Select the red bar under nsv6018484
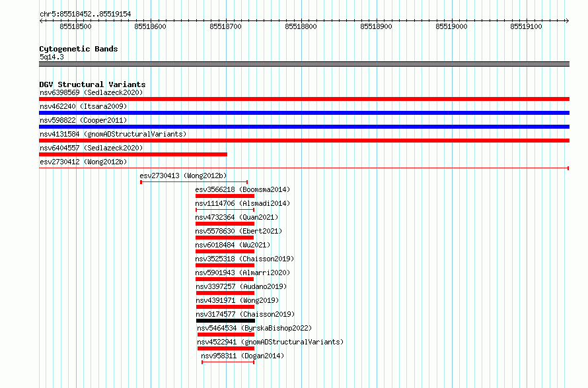Screen dimensions: 588x388 (225, 251)
